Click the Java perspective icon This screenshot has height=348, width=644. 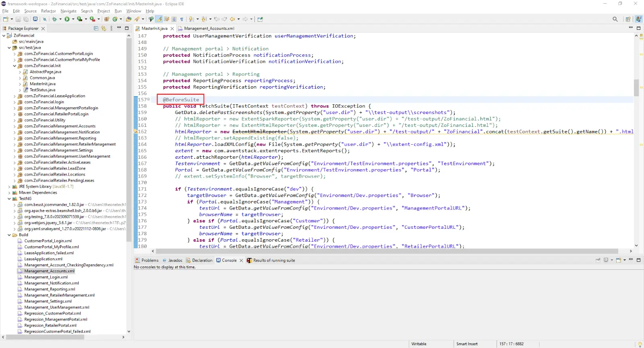[638, 19]
